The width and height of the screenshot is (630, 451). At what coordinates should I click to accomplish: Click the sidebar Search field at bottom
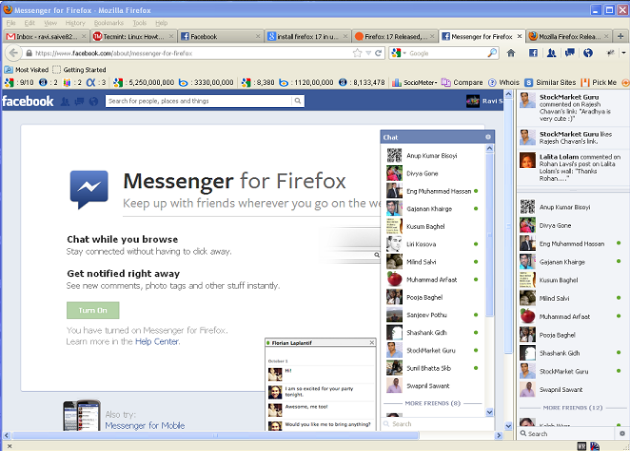[x=567, y=434]
